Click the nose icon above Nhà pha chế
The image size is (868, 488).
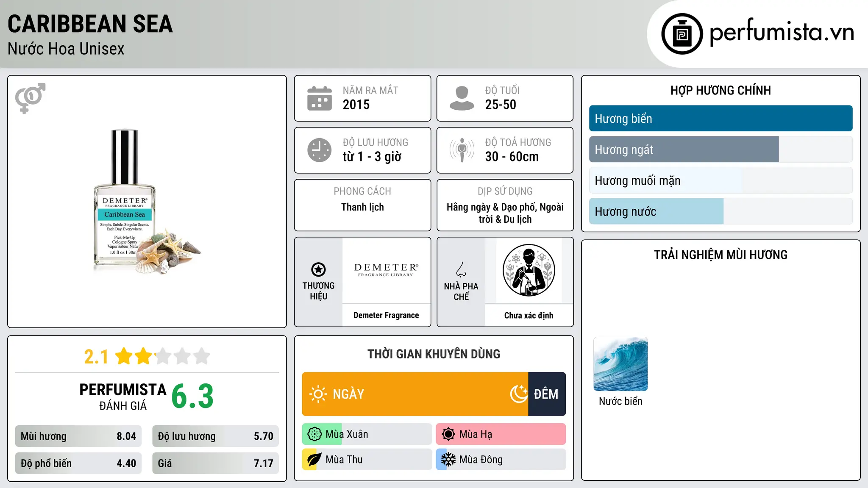coord(461,269)
